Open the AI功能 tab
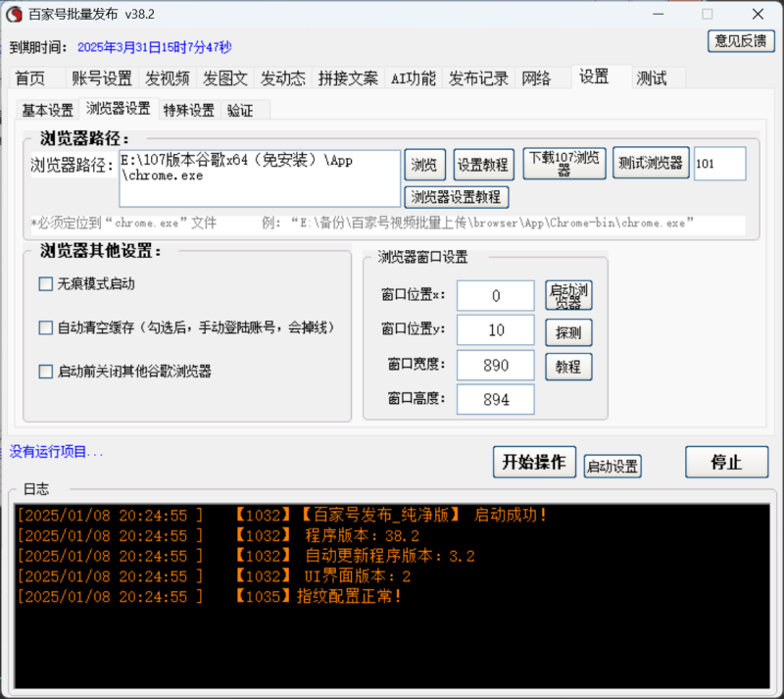This screenshot has width=784, height=699. pyautogui.click(x=413, y=79)
